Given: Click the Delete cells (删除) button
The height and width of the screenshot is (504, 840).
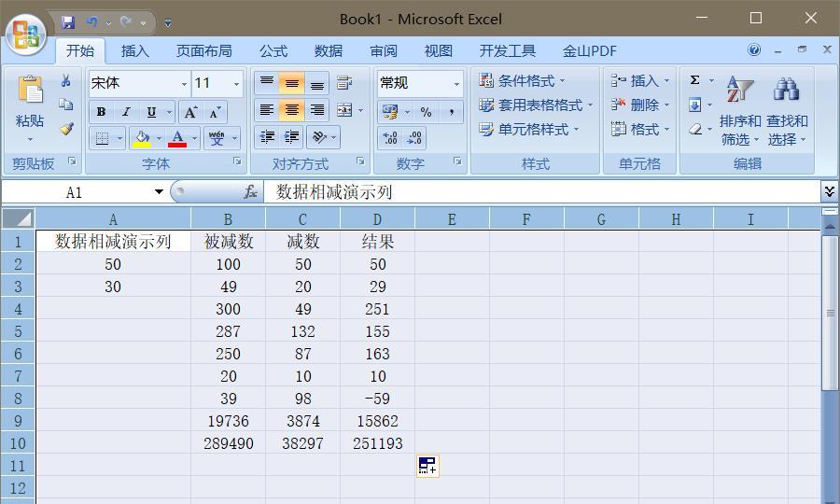Looking at the screenshot, I should pos(640,105).
